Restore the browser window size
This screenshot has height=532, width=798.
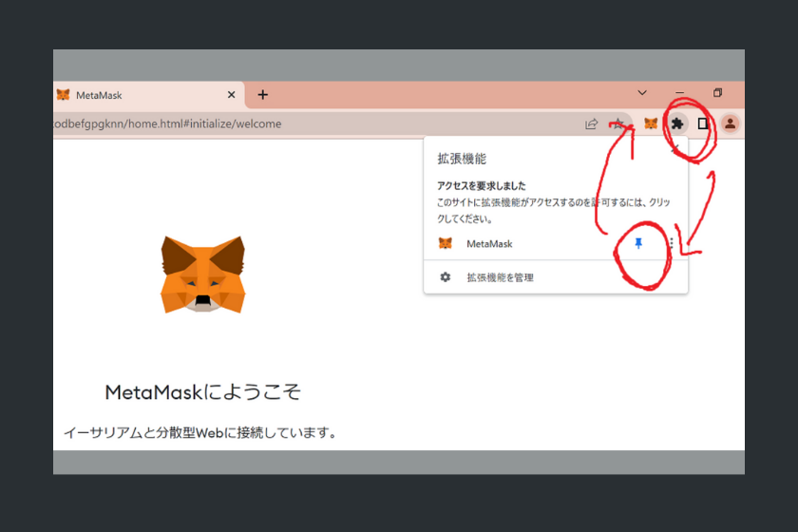pos(717,93)
